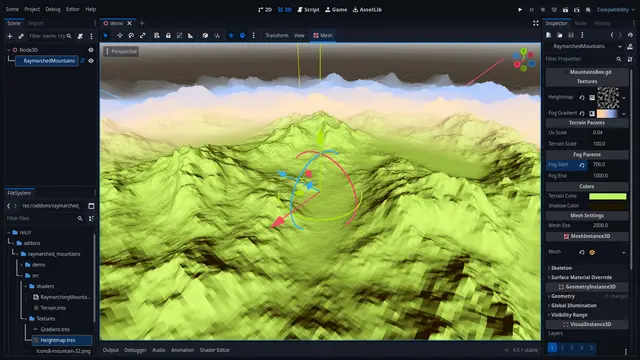This screenshot has height=360, width=640.
Task: Save the edited resource in the Inspector
Action: point(571,35)
